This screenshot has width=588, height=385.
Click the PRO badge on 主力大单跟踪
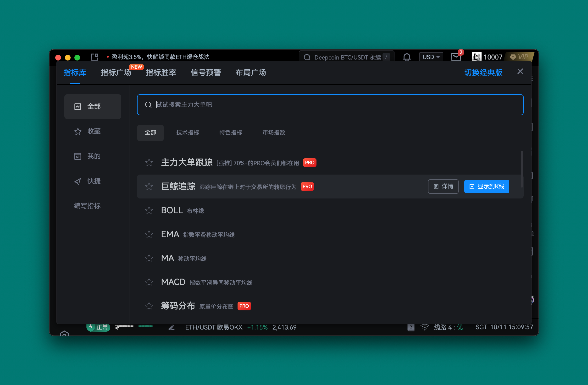[310, 163]
